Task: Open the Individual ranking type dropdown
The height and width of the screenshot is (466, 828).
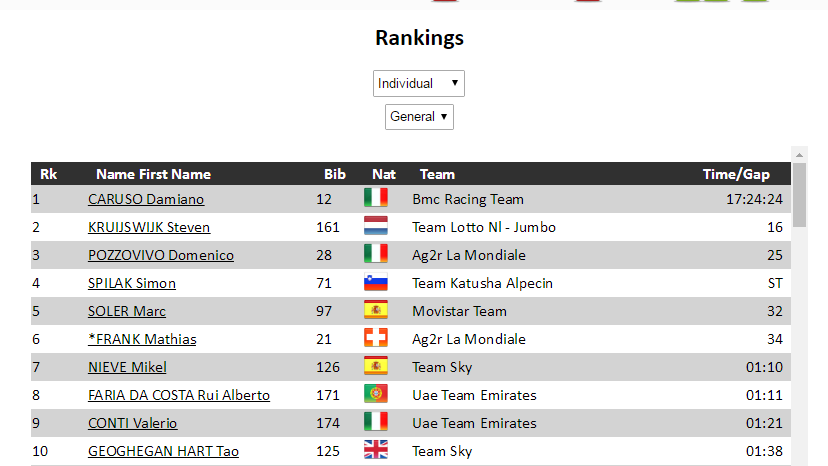Action: click(418, 83)
